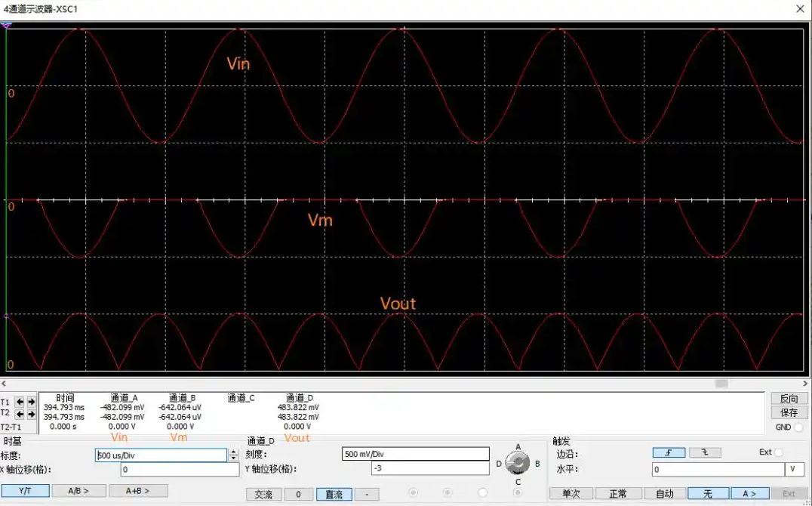Viewport: 812px width, 506px height.
Task: Select 正常 (Normal) trigger mode
Action: pyautogui.click(x=618, y=493)
